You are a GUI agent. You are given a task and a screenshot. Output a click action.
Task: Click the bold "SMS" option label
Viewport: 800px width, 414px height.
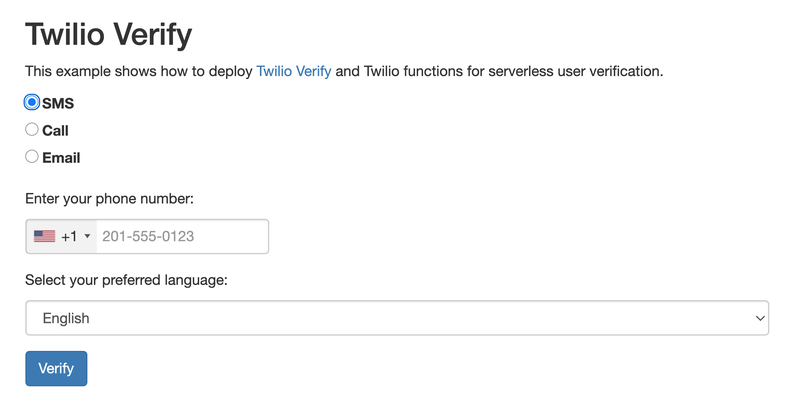58,103
